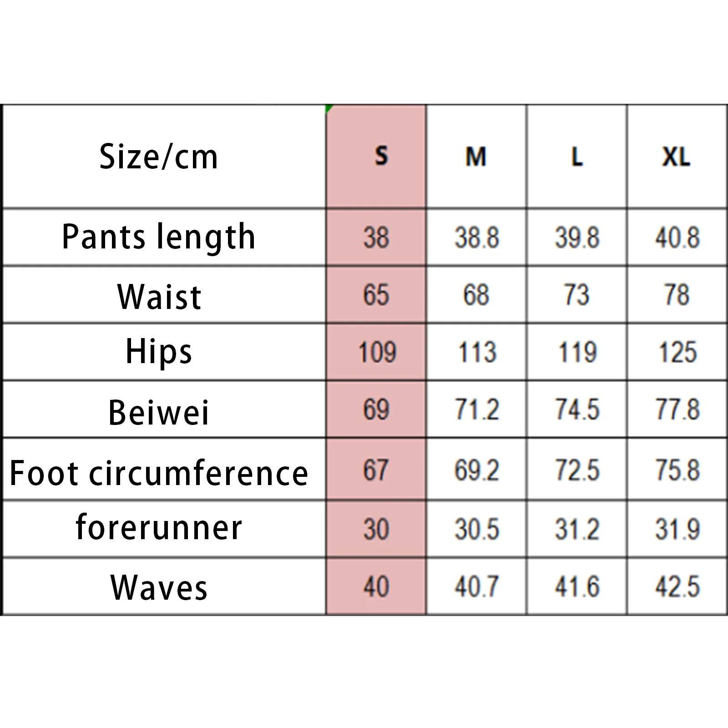Select the Pants length value 40.8
728x728 pixels.
[x=677, y=238]
